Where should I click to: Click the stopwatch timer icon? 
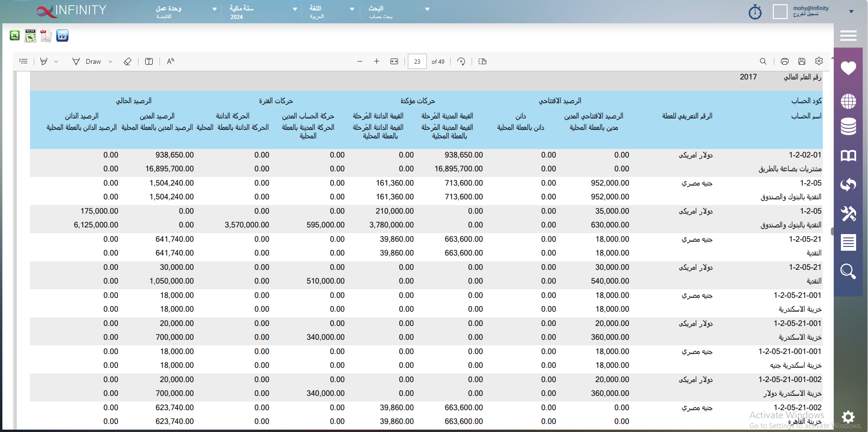755,12
